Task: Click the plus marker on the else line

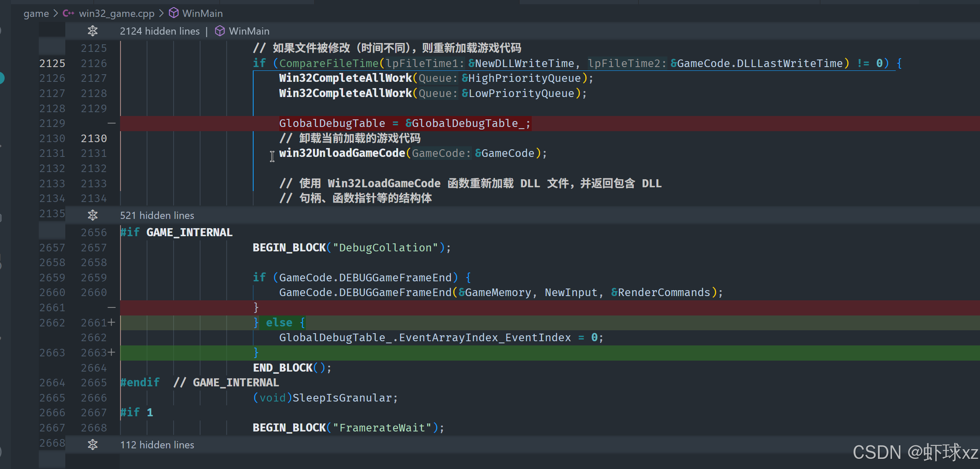Action: click(111, 323)
